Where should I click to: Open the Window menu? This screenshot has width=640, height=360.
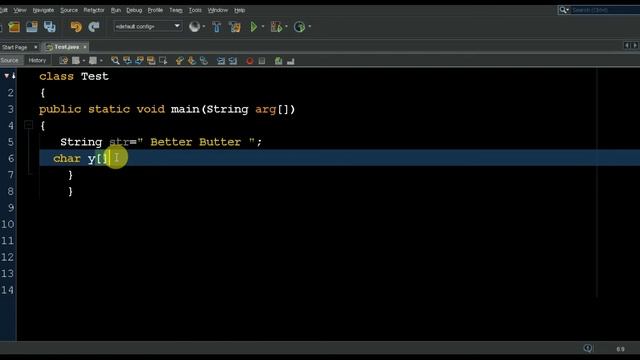pos(218,10)
